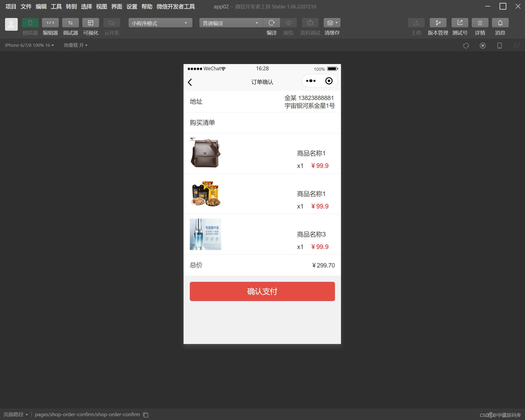This screenshot has height=420, width=525.
Task: Open the 微信开发者工具 menu
Action: tap(176, 6)
